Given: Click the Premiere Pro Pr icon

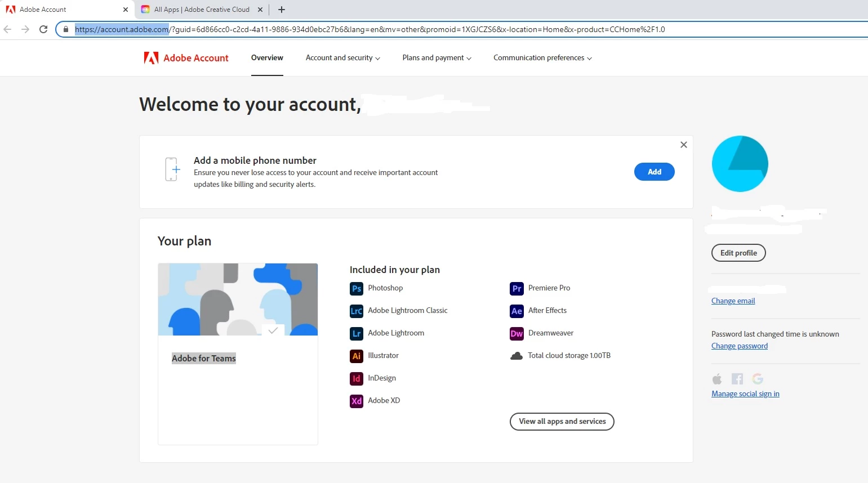Looking at the screenshot, I should pyautogui.click(x=517, y=289).
